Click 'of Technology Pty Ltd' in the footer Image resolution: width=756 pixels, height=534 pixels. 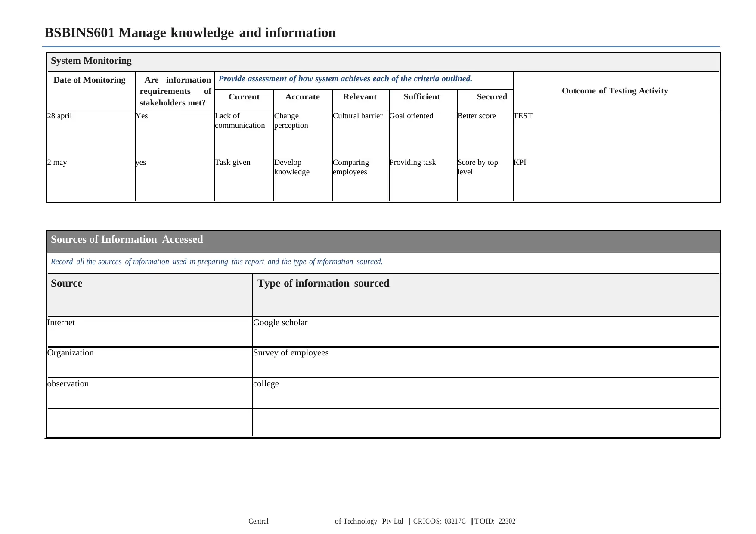tap(369, 521)
